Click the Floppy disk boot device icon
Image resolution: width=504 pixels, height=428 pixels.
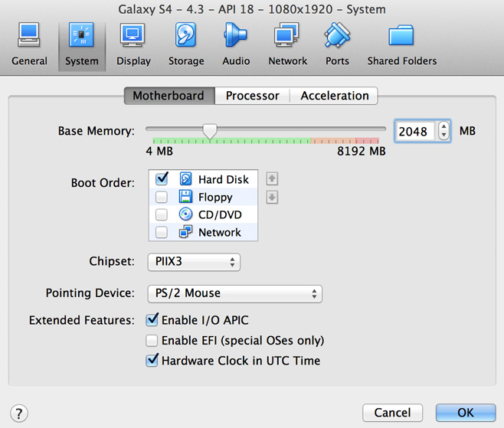(185, 197)
